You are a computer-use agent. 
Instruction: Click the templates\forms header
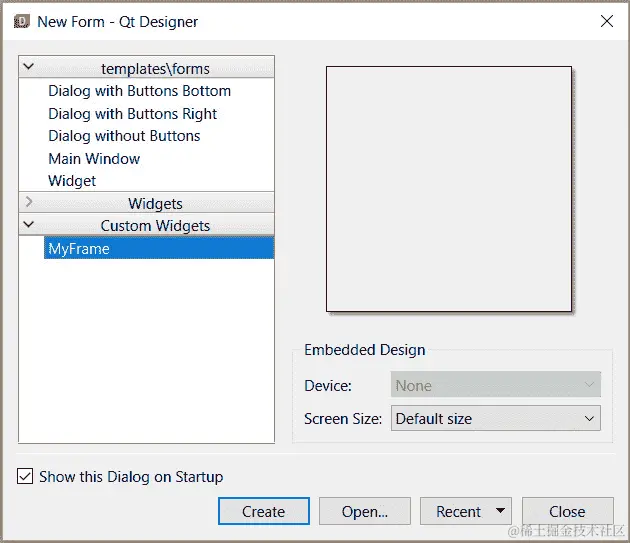tap(147, 67)
